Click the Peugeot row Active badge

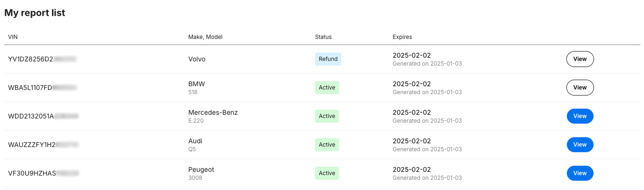click(327, 173)
